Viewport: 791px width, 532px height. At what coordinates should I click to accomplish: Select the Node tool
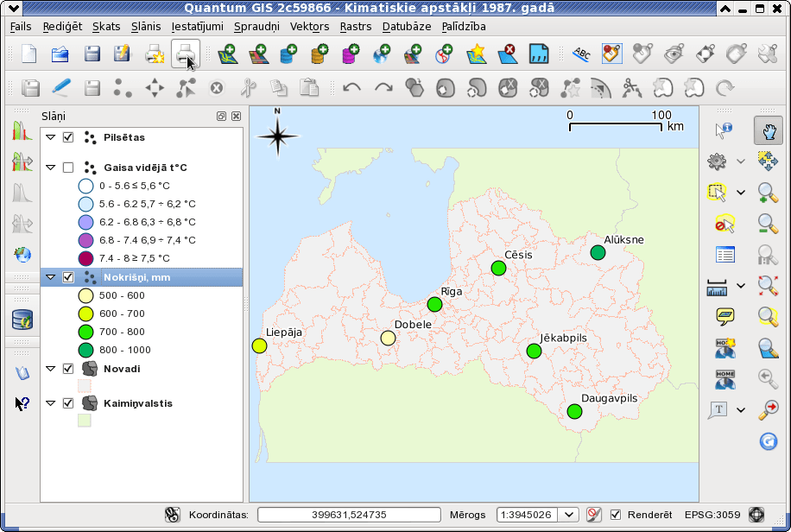(x=186, y=88)
